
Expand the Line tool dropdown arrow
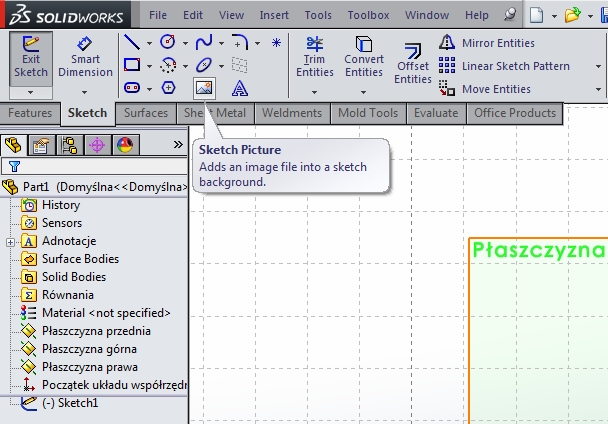tap(149, 43)
